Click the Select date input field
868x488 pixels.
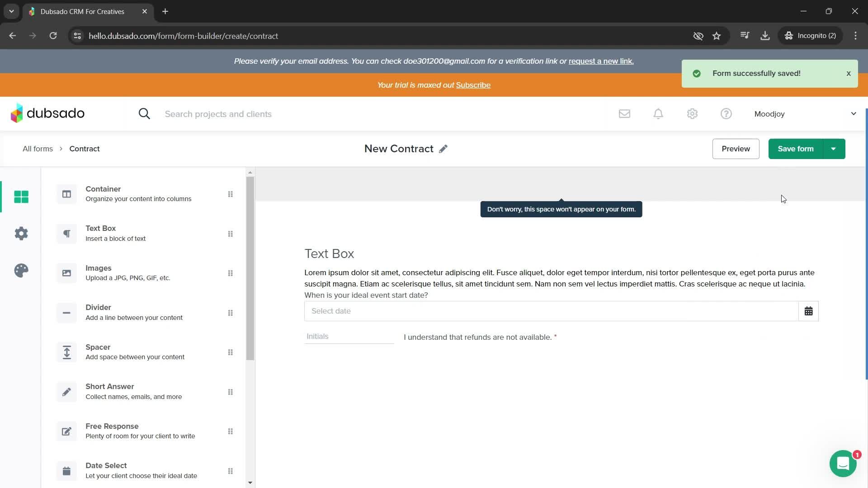(x=552, y=311)
